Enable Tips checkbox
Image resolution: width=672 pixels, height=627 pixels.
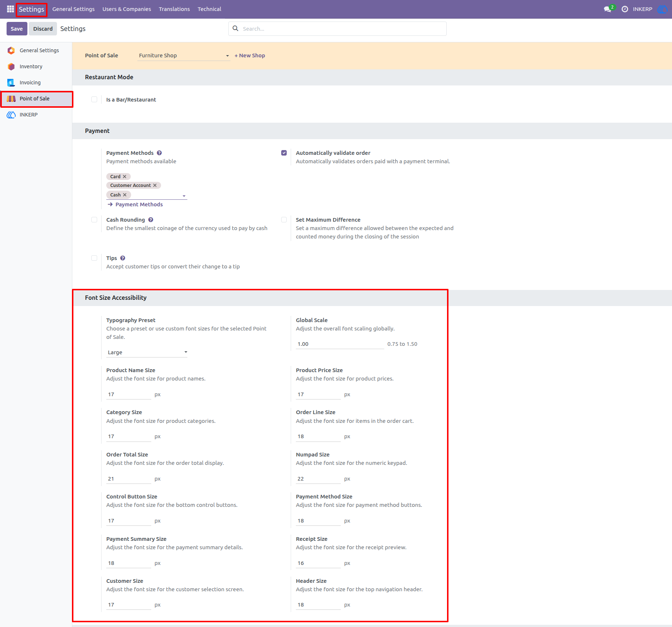pyautogui.click(x=94, y=258)
